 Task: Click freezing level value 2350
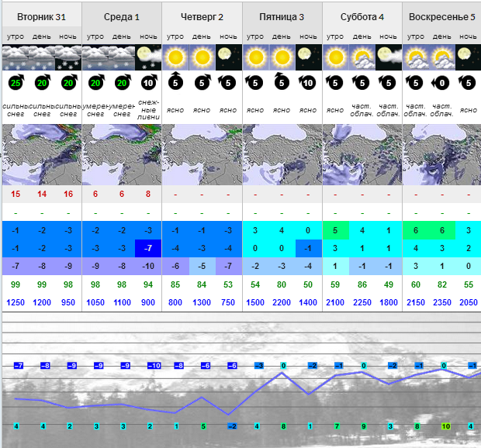(x=442, y=302)
